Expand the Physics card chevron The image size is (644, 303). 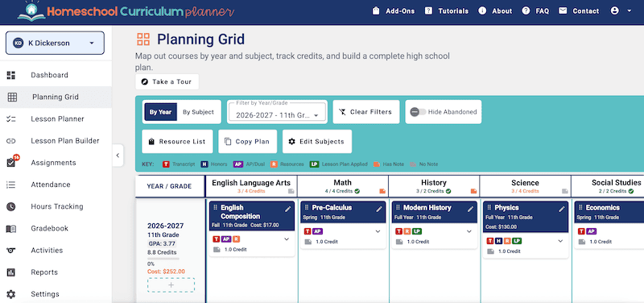point(560,241)
